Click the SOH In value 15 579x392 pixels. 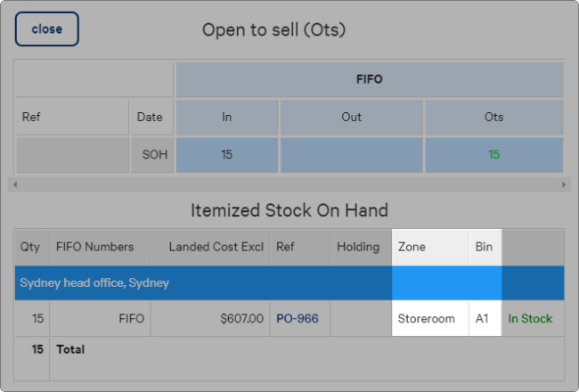(x=227, y=154)
